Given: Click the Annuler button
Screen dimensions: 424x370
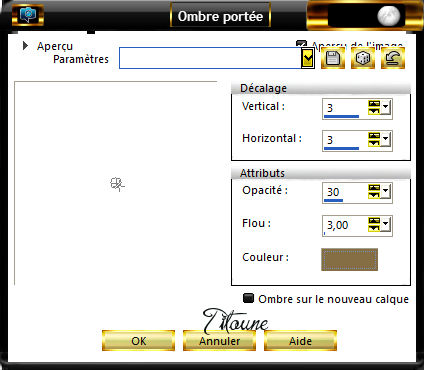Looking at the screenshot, I should tap(219, 341).
